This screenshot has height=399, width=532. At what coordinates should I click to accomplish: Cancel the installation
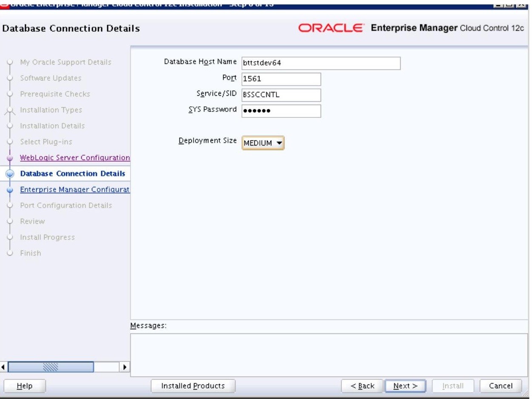pyautogui.click(x=501, y=386)
